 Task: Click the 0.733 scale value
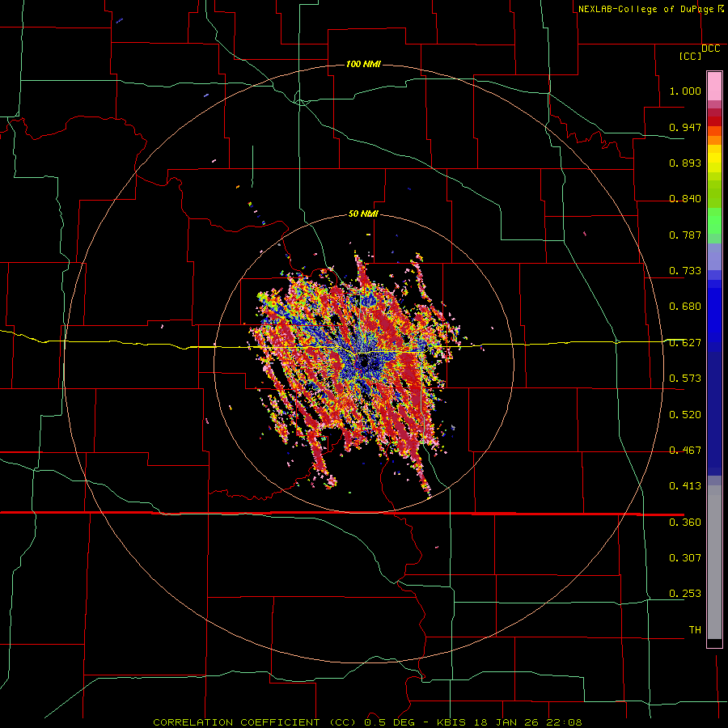[x=685, y=271]
